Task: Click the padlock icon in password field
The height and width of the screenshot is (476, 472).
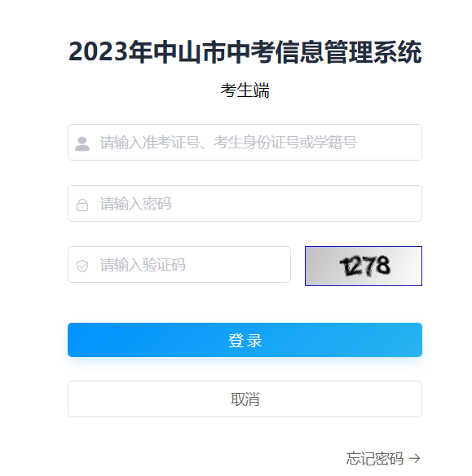Action: [x=82, y=205]
